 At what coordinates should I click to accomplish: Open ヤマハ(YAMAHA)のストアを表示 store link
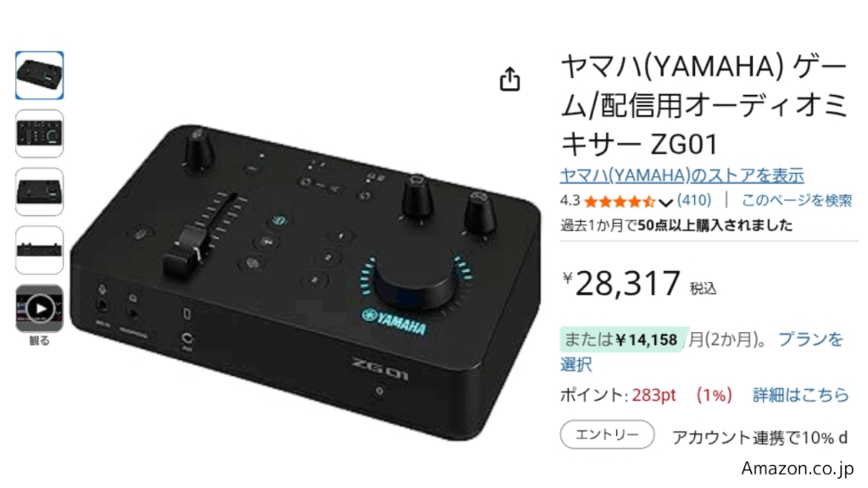tap(682, 175)
